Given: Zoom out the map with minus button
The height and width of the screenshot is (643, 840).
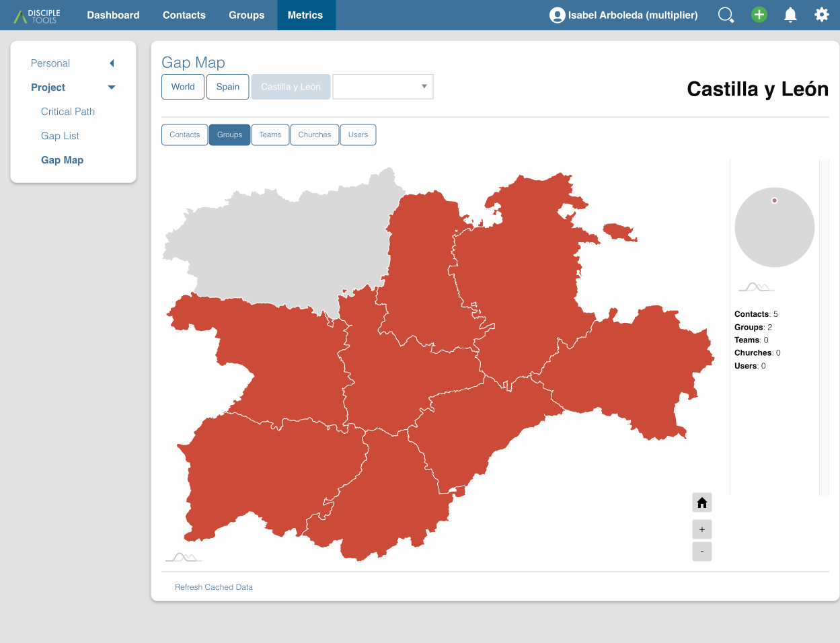Looking at the screenshot, I should pyautogui.click(x=702, y=552).
